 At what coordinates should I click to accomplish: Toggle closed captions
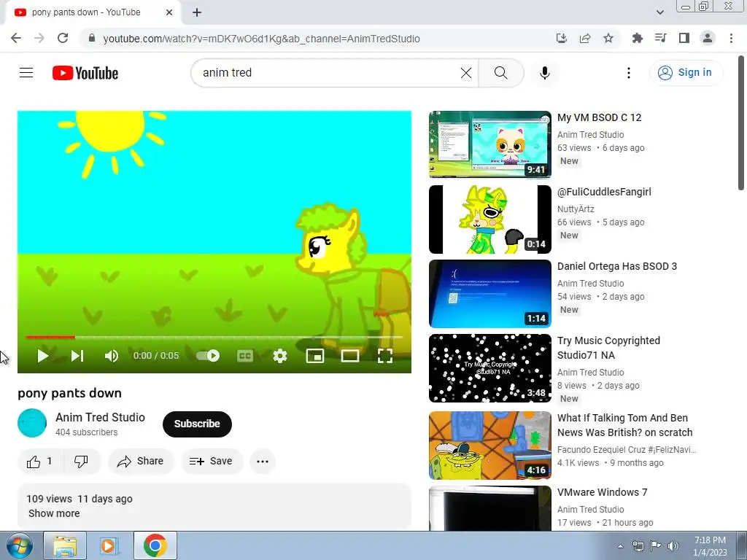click(x=245, y=356)
